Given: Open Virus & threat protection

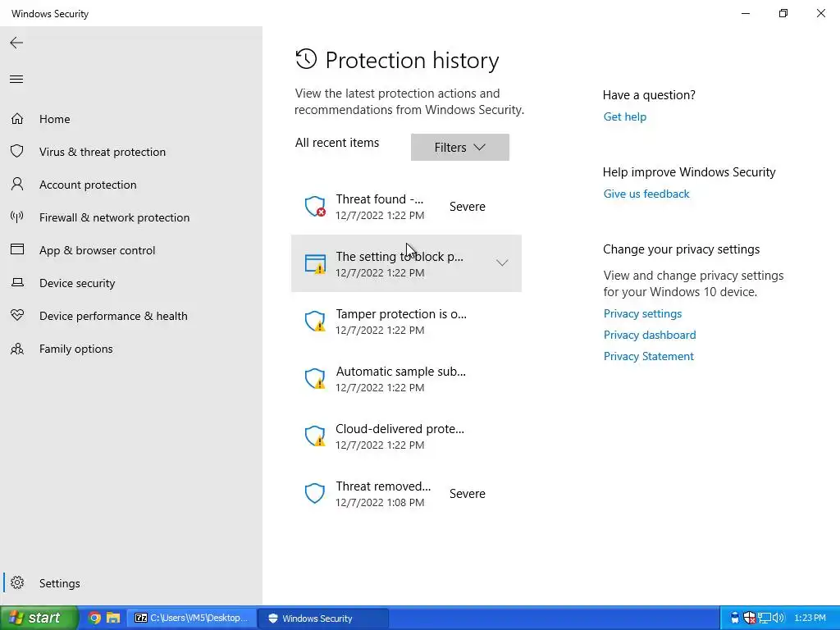Looking at the screenshot, I should (x=103, y=152).
